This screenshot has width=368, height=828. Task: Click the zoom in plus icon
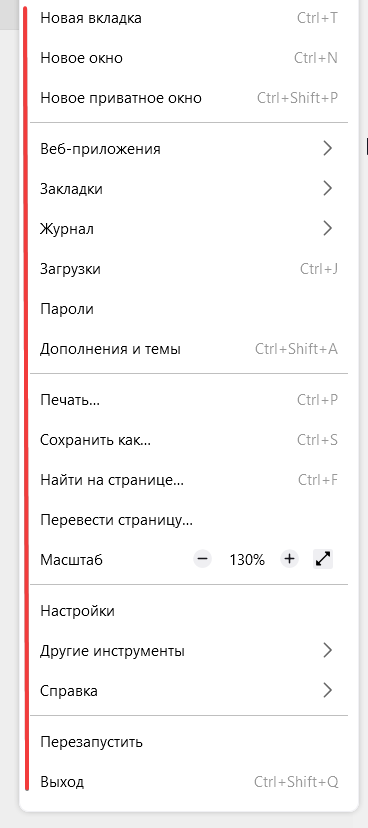click(x=289, y=559)
